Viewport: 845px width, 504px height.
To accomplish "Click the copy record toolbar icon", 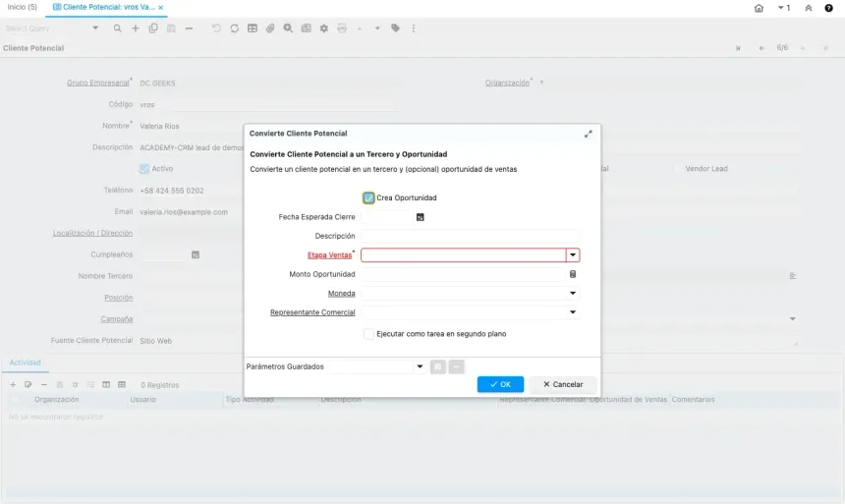I will [x=153, y=28].
